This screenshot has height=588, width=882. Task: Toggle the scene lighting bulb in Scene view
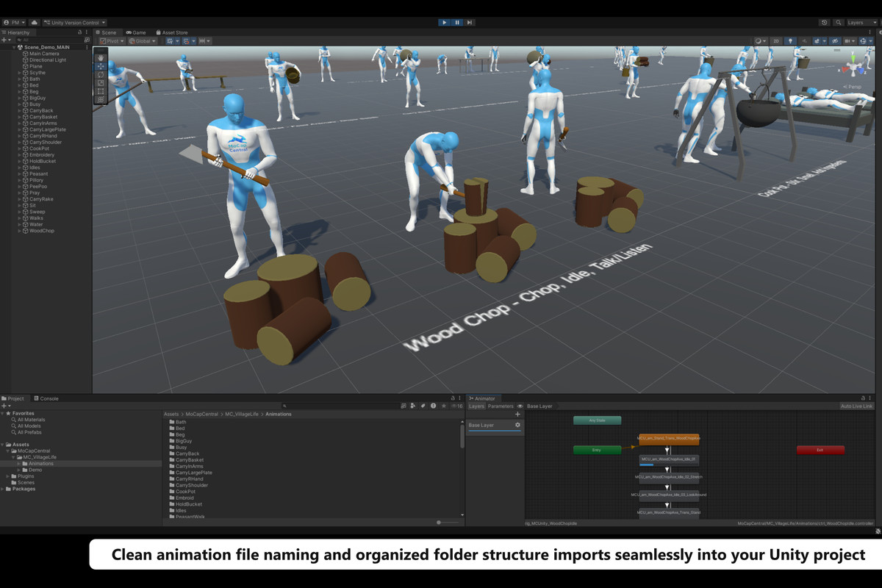791,40
